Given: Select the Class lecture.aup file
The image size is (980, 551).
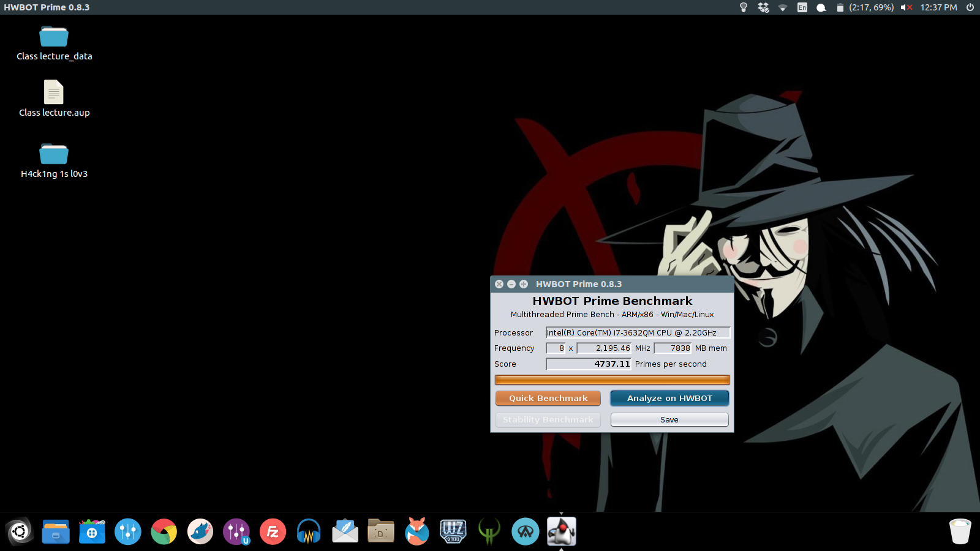Looking at the screenshot, I should 54,98.
